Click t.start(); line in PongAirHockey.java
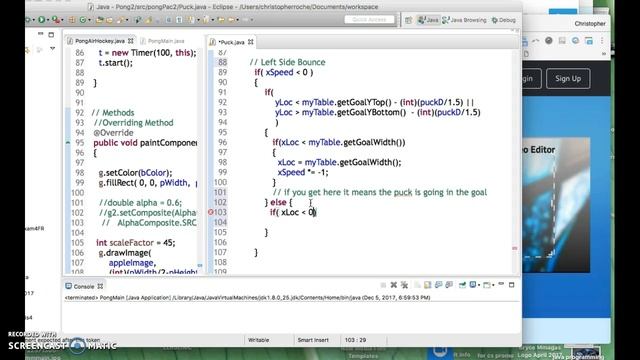This screenshot has width=640, height=360. 116,63
